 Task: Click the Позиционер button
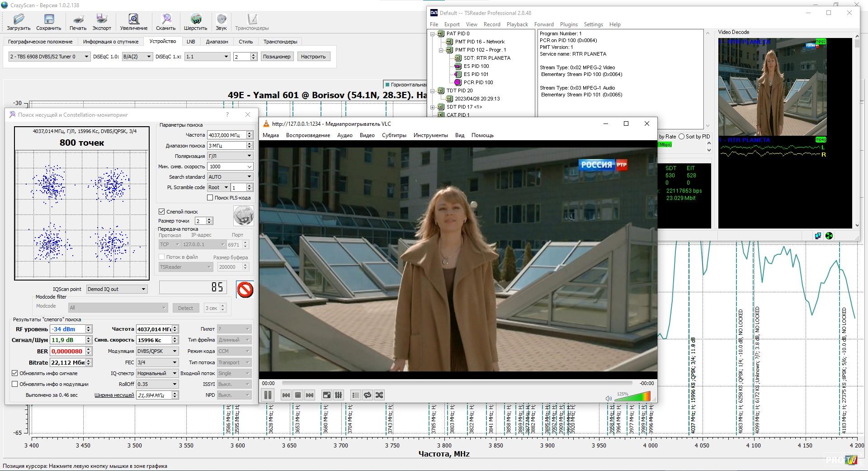click(276, 57)
